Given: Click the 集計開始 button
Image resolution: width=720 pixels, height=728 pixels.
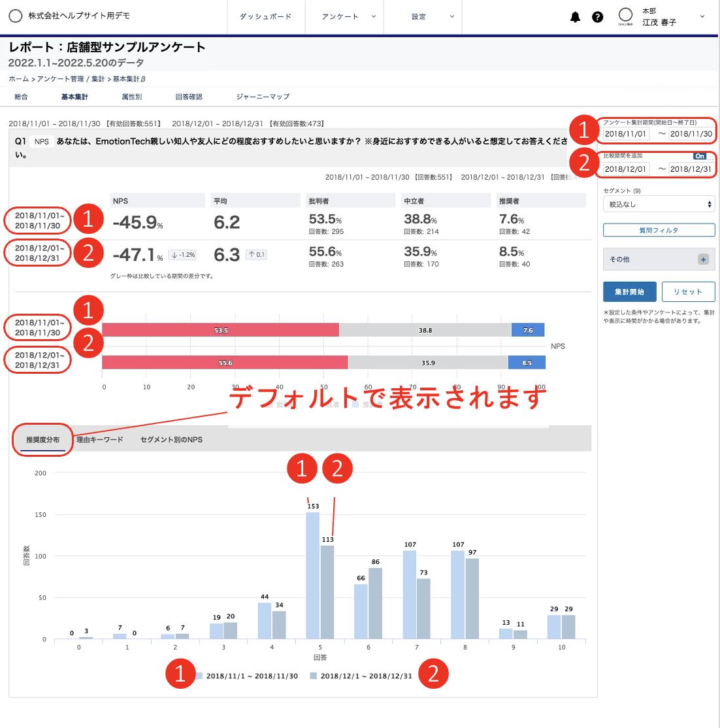Looking at the screenshot, I should pyautogui.click(x=629, y=291).
